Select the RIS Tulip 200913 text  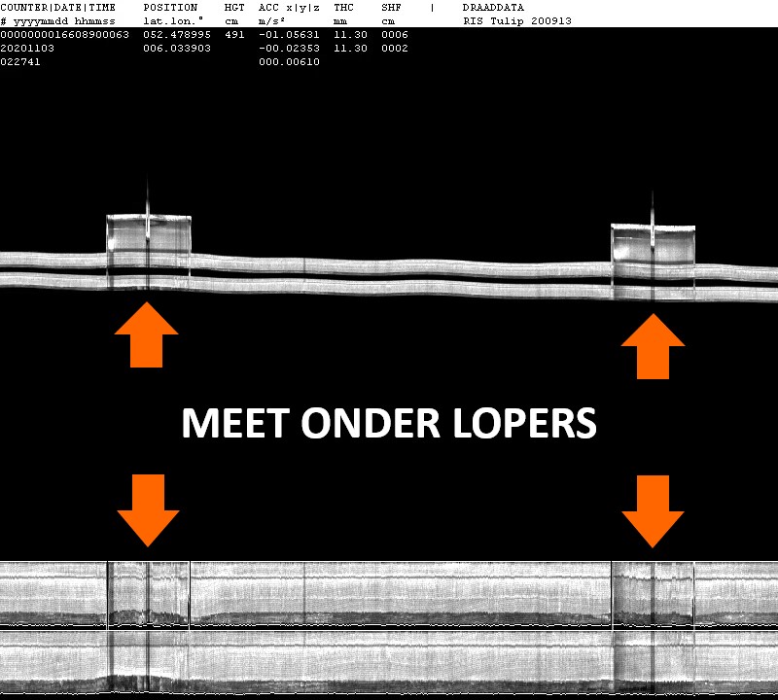pyautogui.click(x=516, y=20)
